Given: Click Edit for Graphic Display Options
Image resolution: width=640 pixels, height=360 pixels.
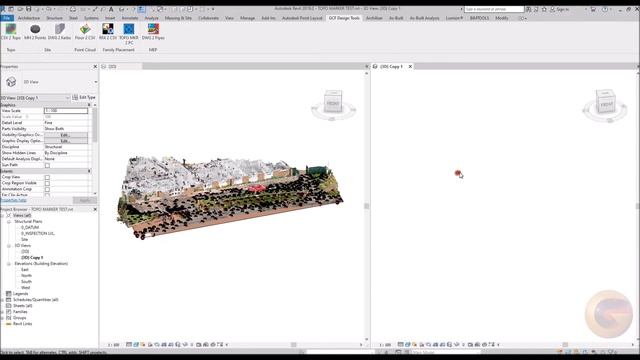Looking at the screenshot, I should pos(66,141).
